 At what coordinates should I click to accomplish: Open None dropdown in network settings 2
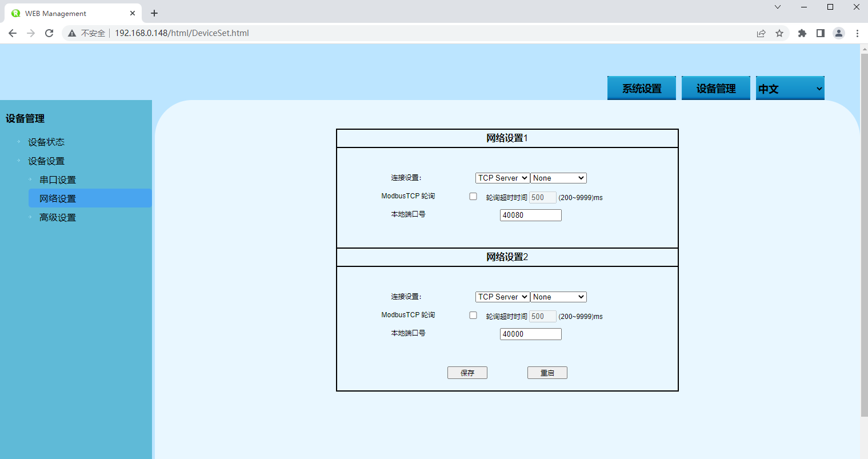pyautogui.click(x=558, y=297)
